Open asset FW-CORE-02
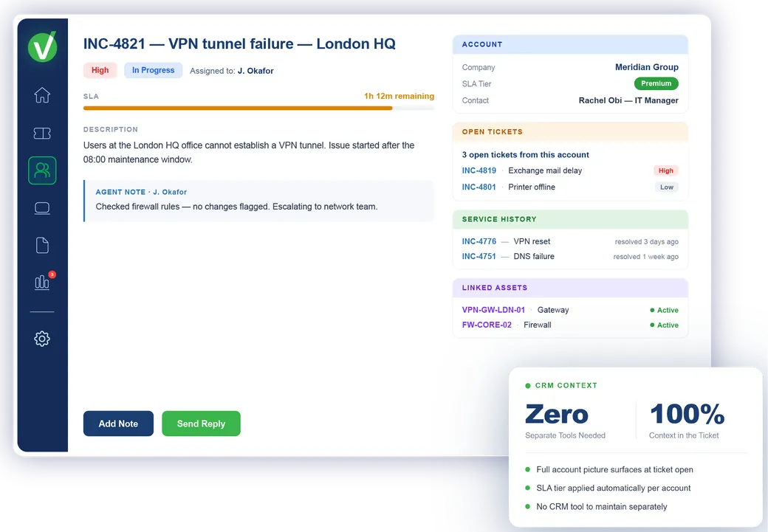The width and height of the screenshot is (768, 532). (x=487, y=325)
